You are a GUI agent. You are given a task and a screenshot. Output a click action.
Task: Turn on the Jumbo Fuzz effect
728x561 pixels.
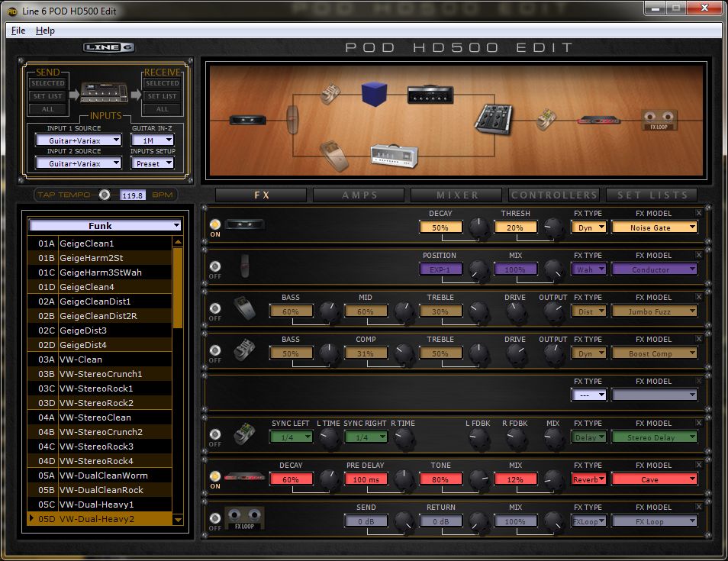(x=215, y=308)
